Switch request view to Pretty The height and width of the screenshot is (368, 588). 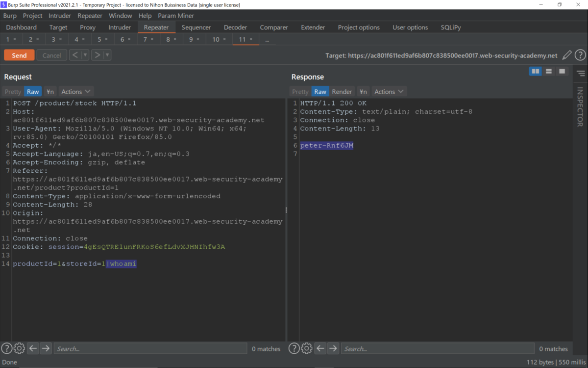click(x=13, y=91)
